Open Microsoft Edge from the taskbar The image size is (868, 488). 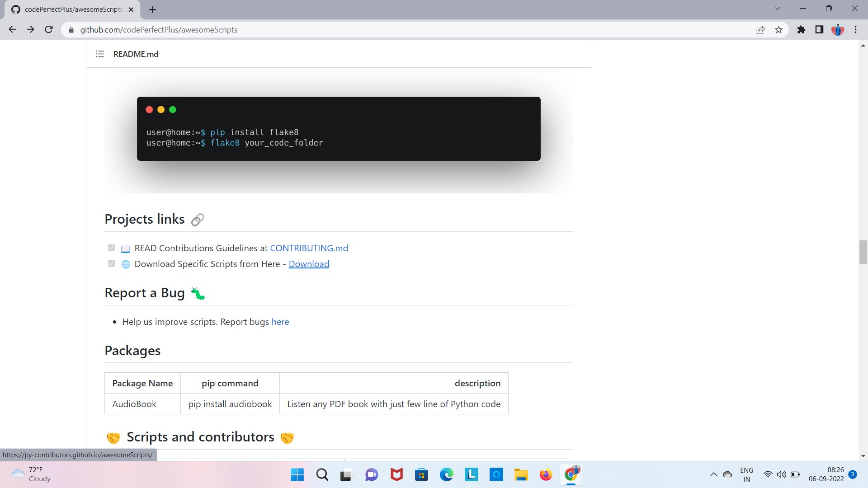coord(447,474)
